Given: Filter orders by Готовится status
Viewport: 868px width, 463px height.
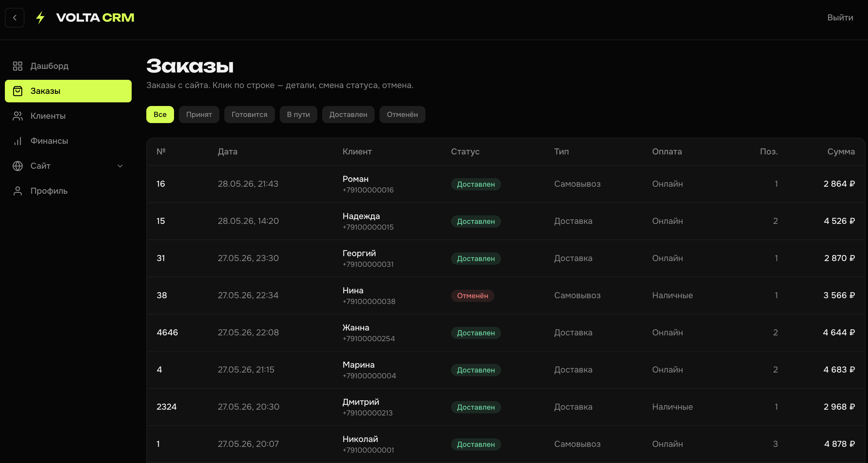Looking at the screenshot, I should [249, 115].
